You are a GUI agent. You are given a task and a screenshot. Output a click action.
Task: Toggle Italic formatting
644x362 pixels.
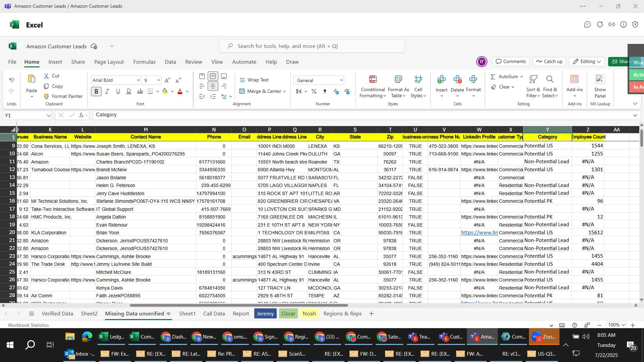107,91
